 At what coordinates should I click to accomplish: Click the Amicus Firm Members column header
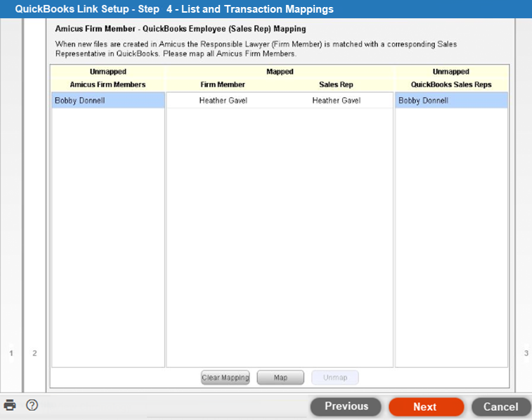click(108, 84)
